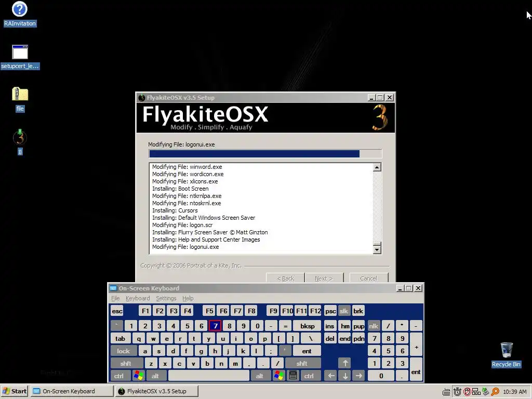
Task: Click the left arrow key on keyboard
Action: point(331,376)
